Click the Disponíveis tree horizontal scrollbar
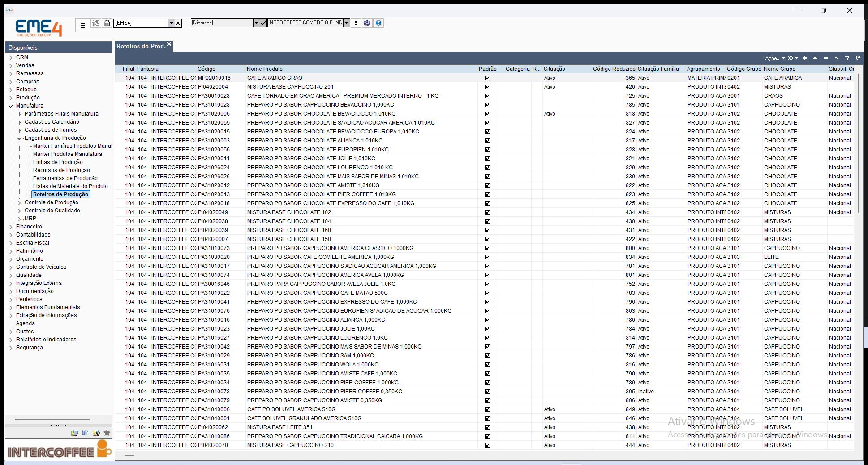868x465 pixels. pyautogui.click(x=52, y=420)
